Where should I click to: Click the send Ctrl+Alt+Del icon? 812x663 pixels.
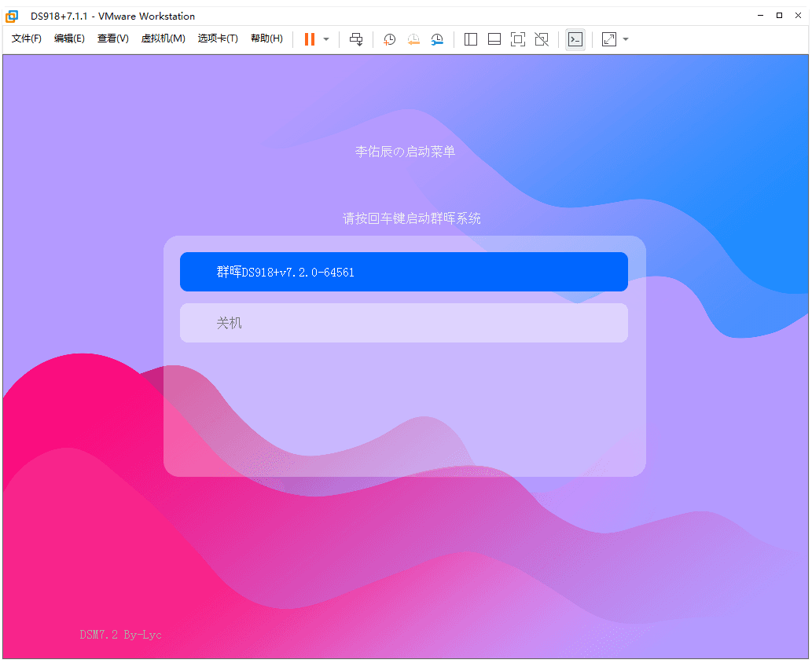(x=356, y=39)
